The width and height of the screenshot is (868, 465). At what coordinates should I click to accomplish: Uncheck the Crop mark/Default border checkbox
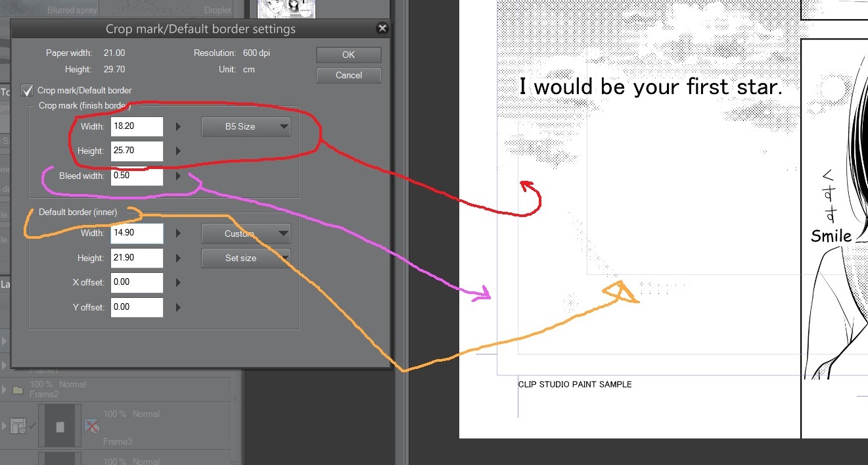tap(28, 90)
